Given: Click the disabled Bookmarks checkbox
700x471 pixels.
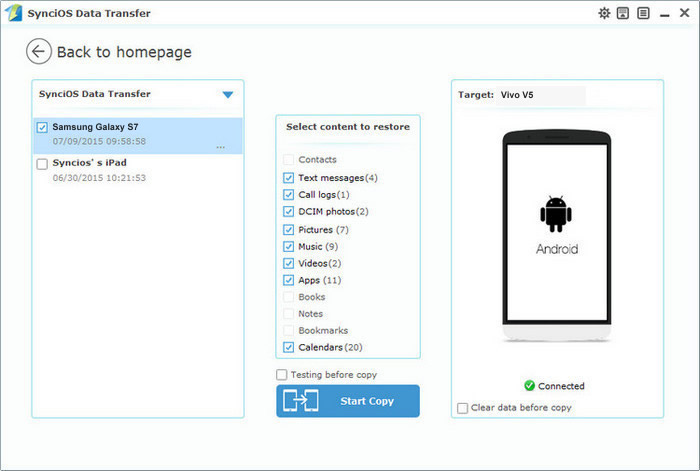Looking at the screenshot, I should 288,330.
